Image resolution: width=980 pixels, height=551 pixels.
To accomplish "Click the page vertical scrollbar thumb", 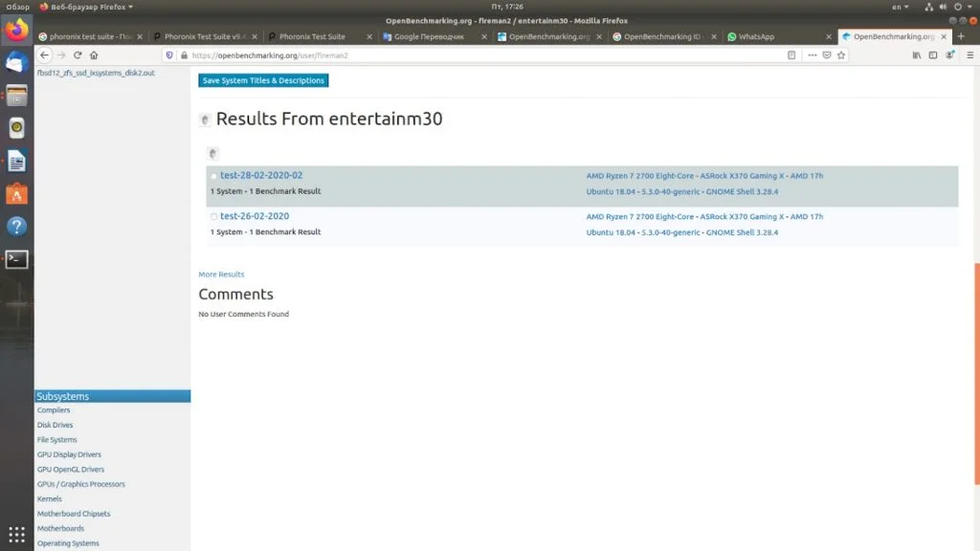I will tap(976, 374).
